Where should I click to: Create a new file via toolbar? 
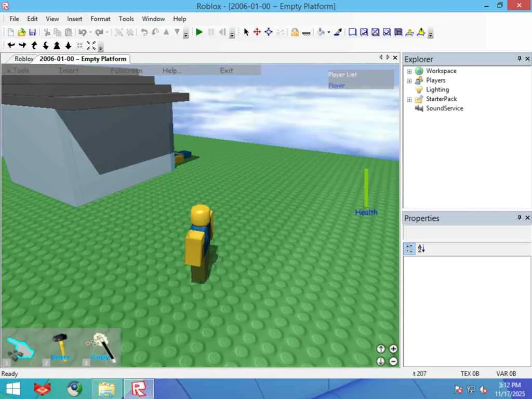click(x=10, y=32)
